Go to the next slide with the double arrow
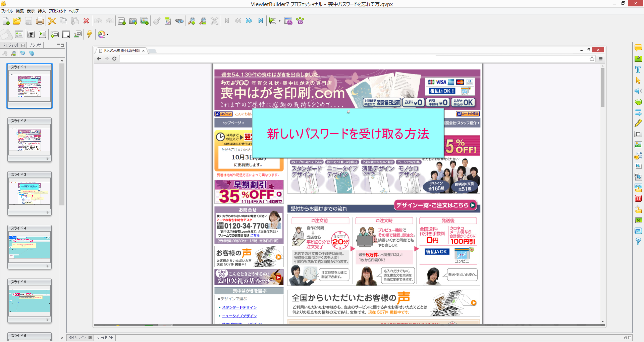Image resolution: width=644 pixels, height=342 pixels. tap(249, 21)
